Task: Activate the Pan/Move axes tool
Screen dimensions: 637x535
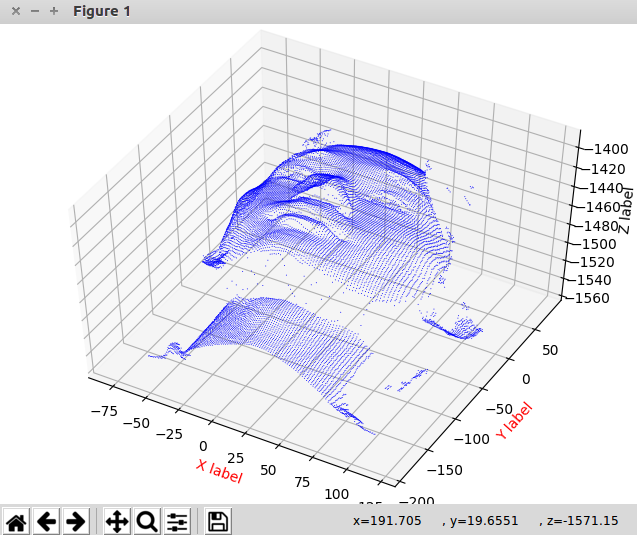Action: tap(117, 521)
